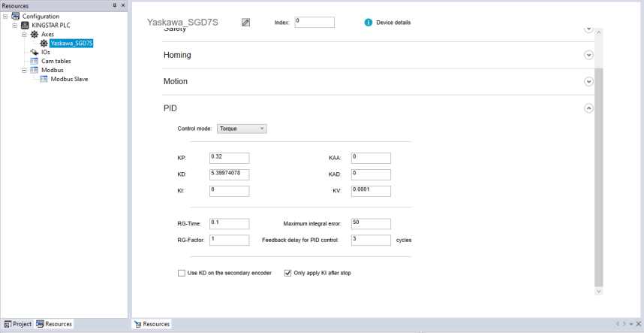
Task: Click the Index input field
Action: point(314,23)
